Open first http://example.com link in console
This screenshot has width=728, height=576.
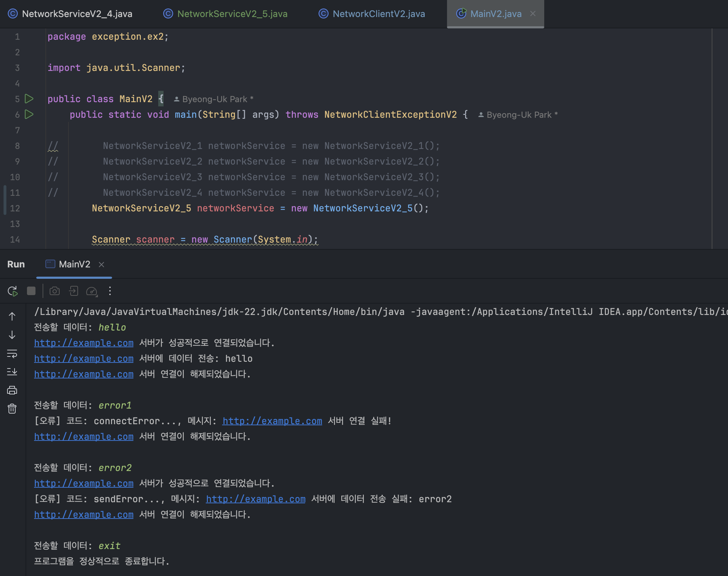[84, 343]
